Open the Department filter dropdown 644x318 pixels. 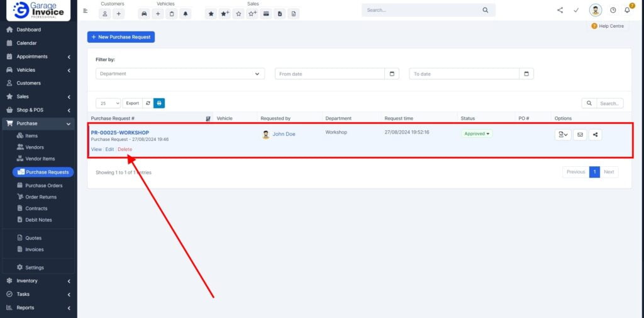coord(180,74)
